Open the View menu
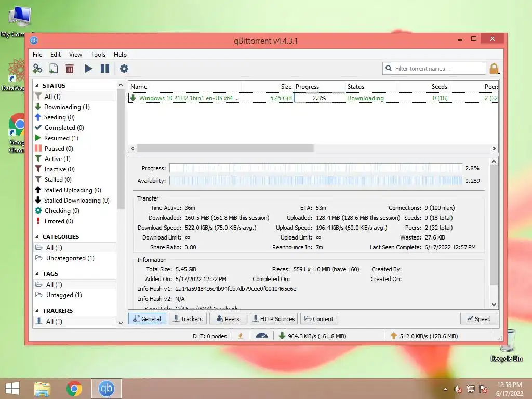532x399 pixels. 75,54
